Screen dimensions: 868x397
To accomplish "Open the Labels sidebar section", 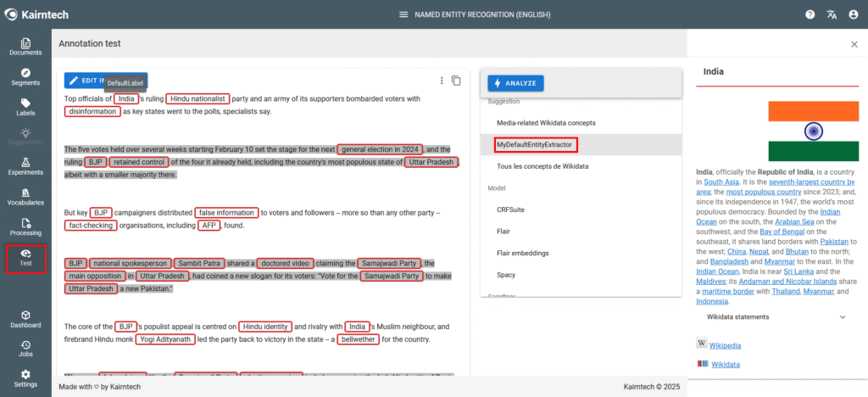I will 25,107.
